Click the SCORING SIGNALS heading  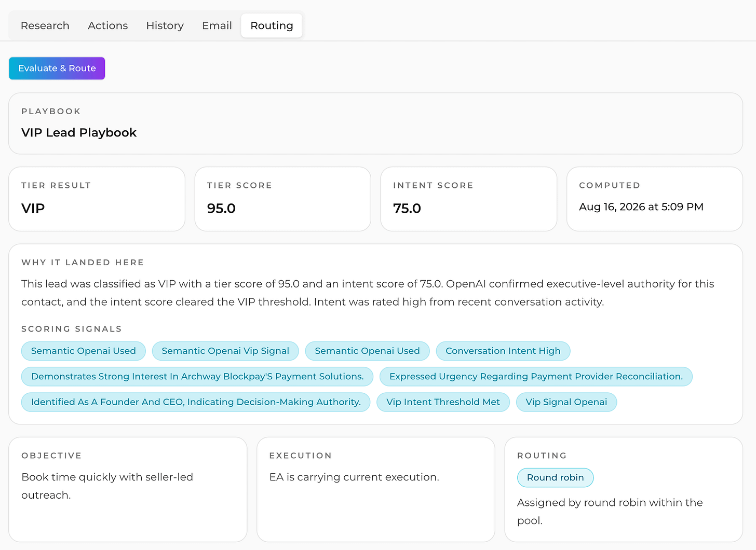(x=72, y=328)
